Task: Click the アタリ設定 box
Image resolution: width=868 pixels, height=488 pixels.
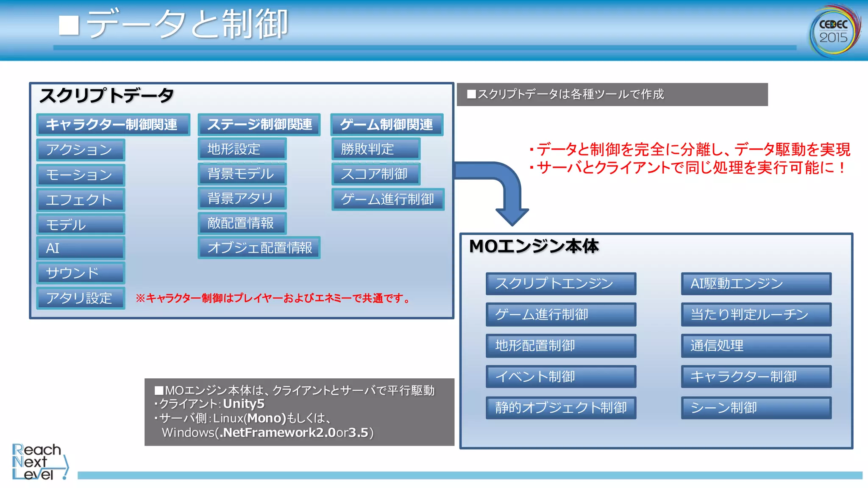Action: pyautogui.click(x=81, y=298)
